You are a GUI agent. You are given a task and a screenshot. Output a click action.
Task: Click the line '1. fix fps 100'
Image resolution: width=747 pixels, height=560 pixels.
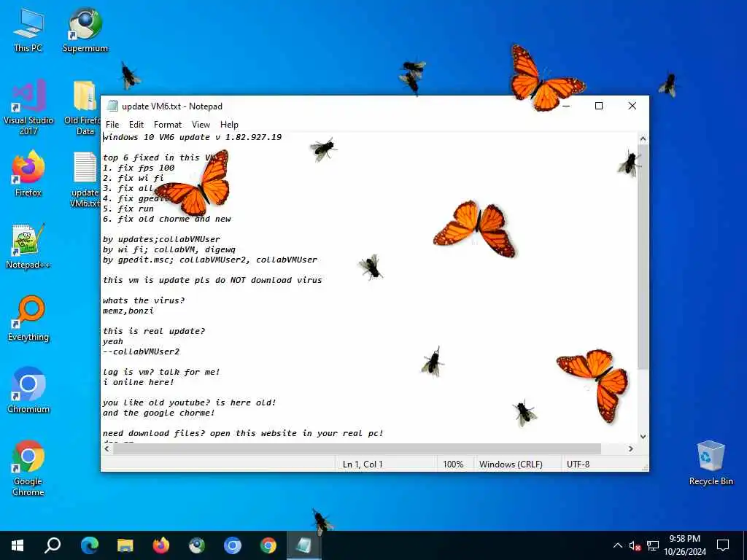tap(139, 168)
